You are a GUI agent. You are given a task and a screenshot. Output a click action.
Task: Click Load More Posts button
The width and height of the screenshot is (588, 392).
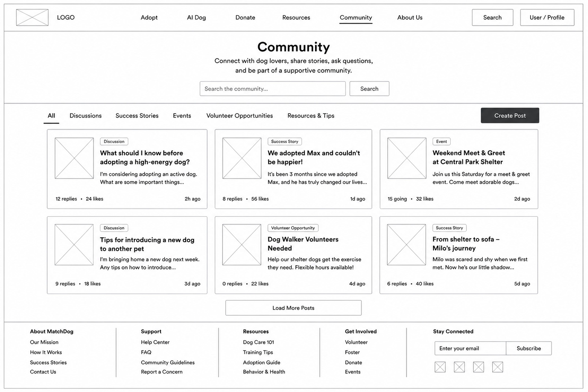pyautogui.click(x=293, y=308)
